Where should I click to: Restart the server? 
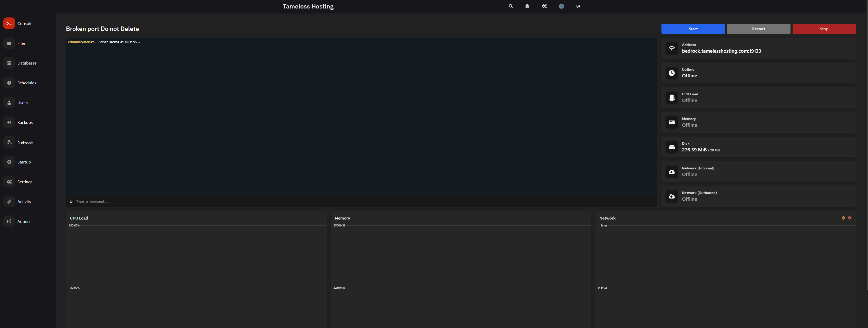(758, 29)
